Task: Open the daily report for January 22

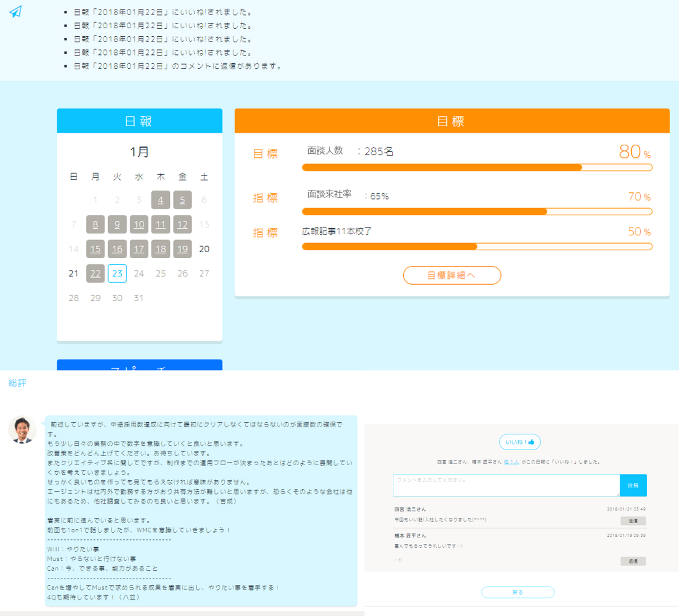Action: coord(95,273)
